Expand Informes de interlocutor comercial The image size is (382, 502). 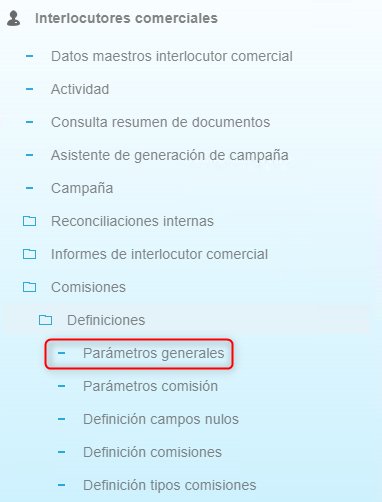click(x=159, y=254)
